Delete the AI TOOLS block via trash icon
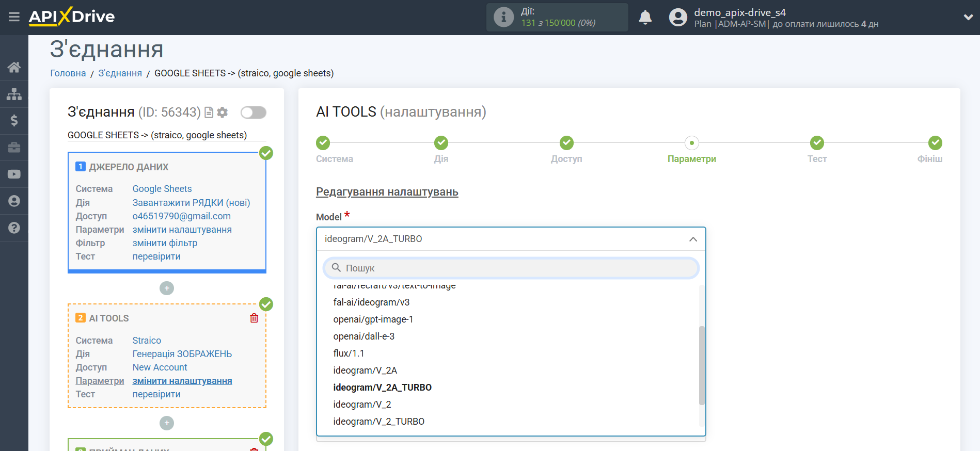This screenshot has height=451, width=980. (254, 318)
